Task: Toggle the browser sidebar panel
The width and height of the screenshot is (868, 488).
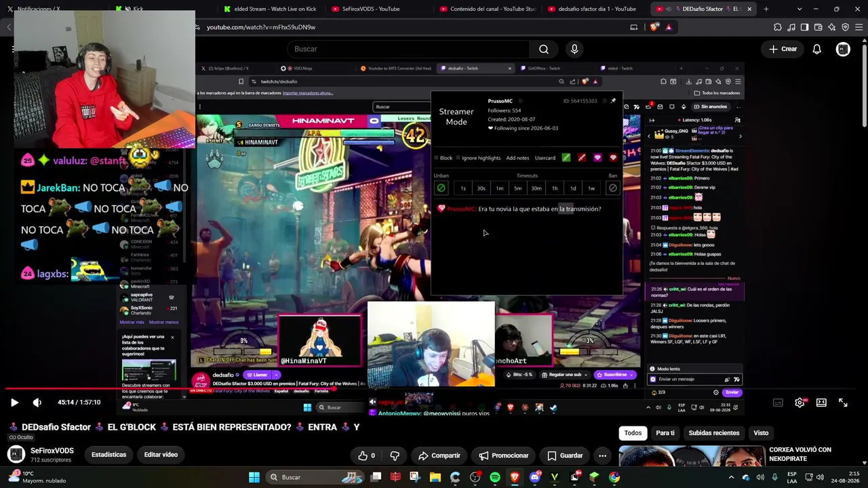Action: click(x=804, y=27)
